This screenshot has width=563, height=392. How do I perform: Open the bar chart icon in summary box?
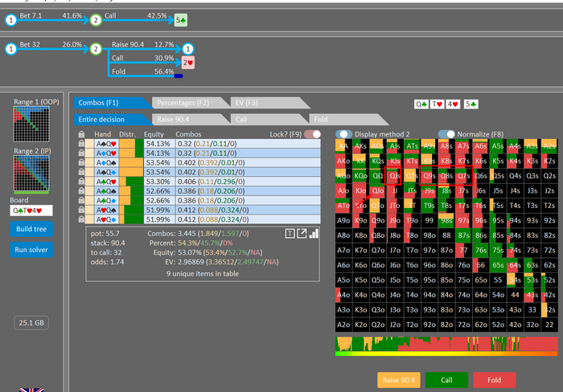tap(314, 234)
